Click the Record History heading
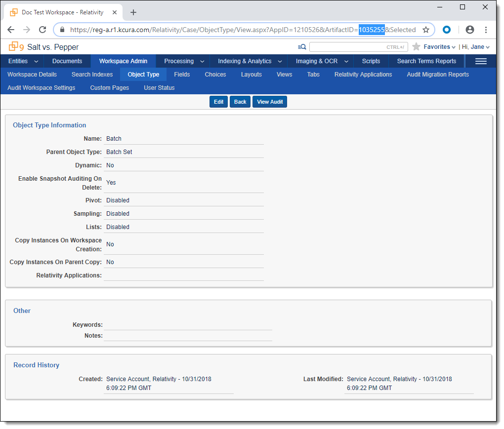The image size is (504, 429). pos(37,365)
